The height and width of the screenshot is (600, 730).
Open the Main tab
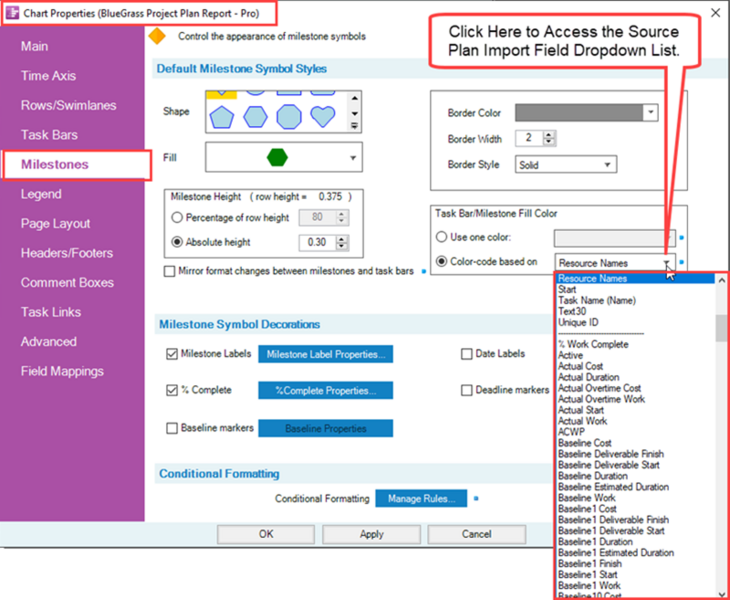(34, 46)
